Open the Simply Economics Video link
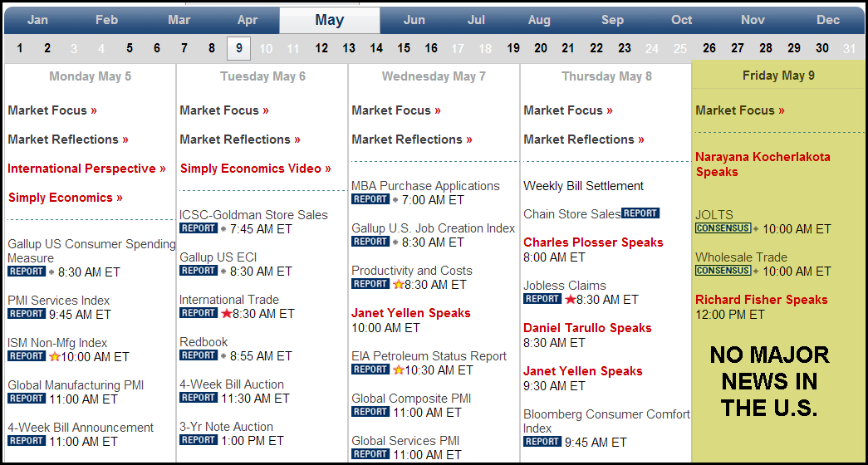868x465 pixels. (x=256, y=169)
